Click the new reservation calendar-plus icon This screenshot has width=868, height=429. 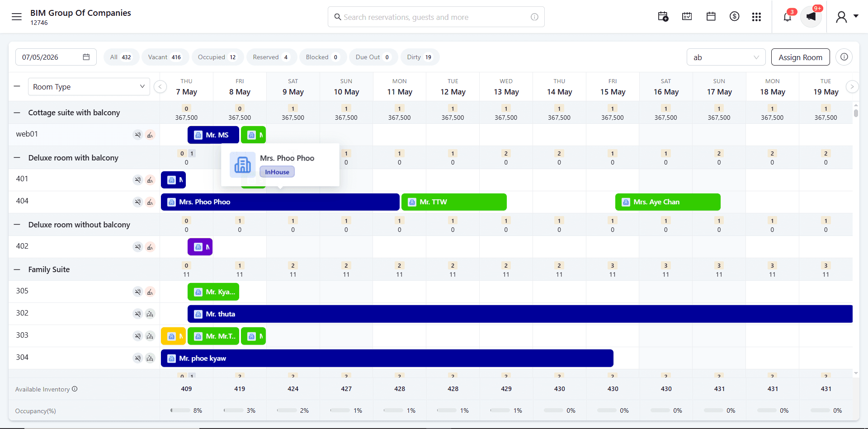click(x=663, y=17)
